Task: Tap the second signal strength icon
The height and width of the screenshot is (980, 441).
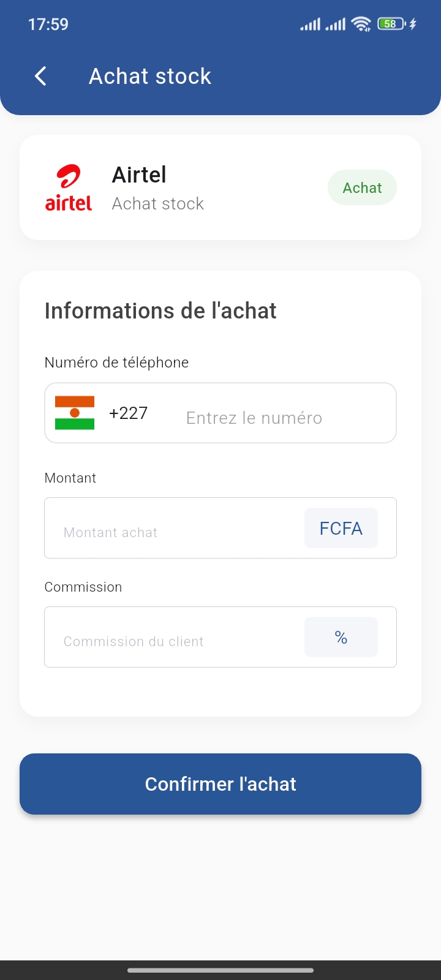Action: [x=335, y=24]
